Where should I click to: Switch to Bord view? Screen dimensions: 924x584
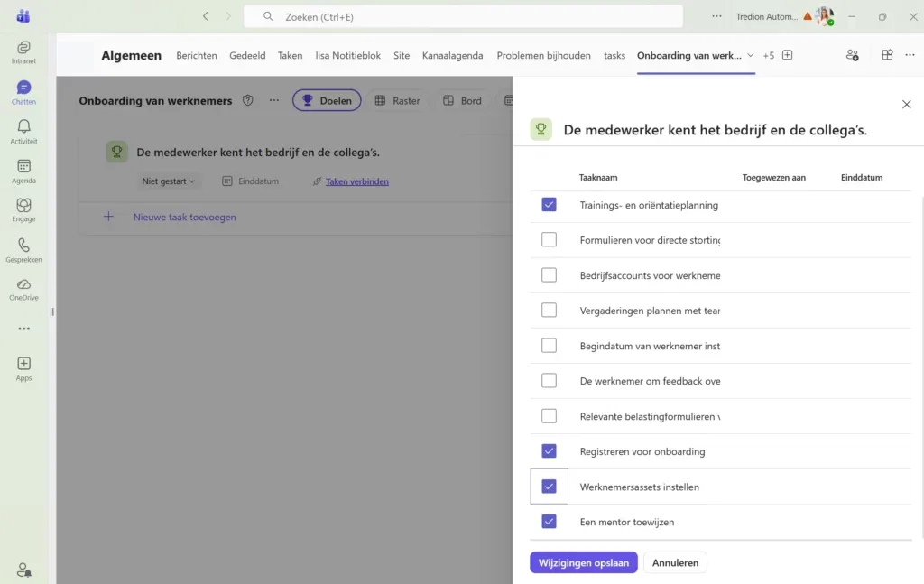tap(463, 100)
